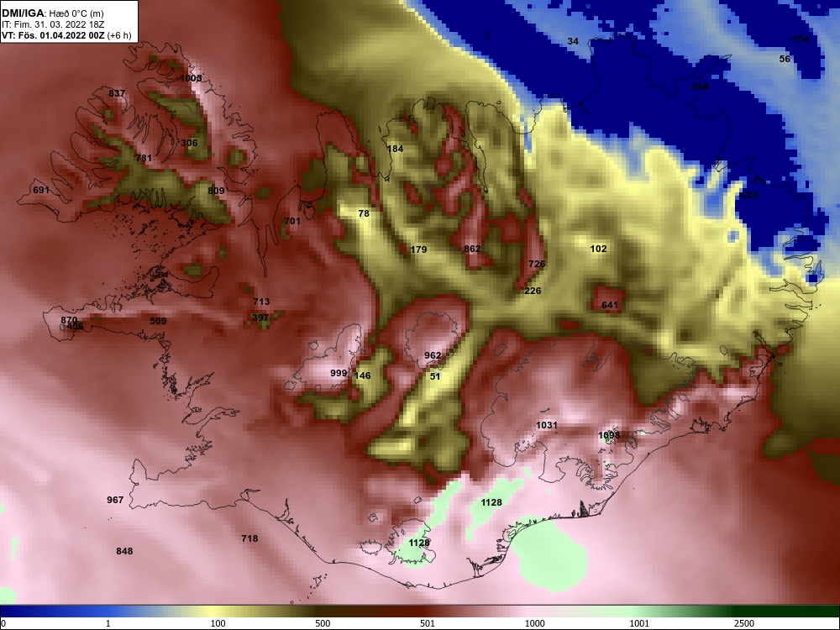Click the 56 value in the northeast corner

(785, 59)
